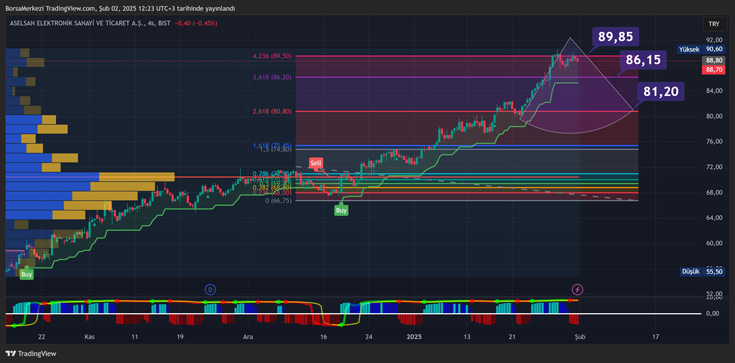The height and width of the screenshot is (363, 735).
Task: Select the 89,85 price callout
Action: point(615,37)
